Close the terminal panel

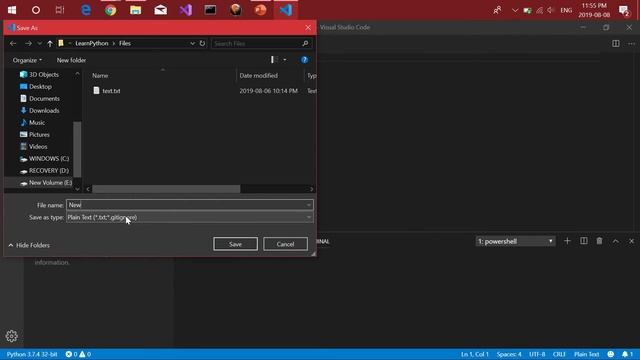click(x=631, y=241)
